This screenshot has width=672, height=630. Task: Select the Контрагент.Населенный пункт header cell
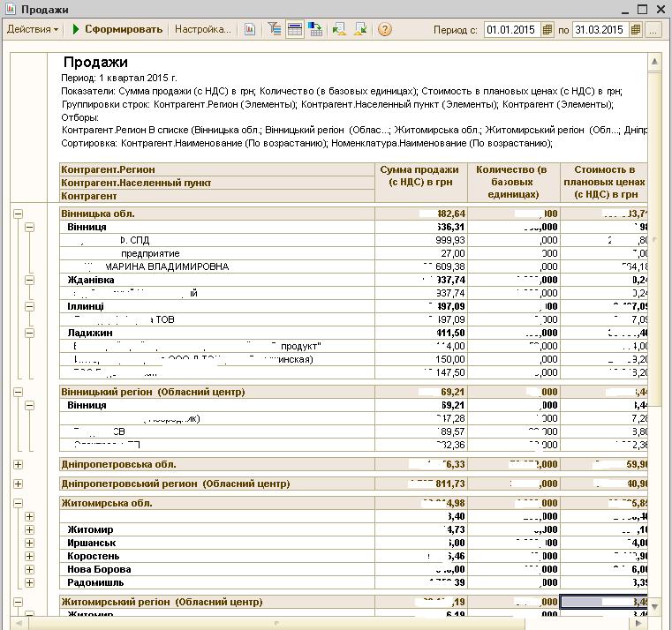217,183
